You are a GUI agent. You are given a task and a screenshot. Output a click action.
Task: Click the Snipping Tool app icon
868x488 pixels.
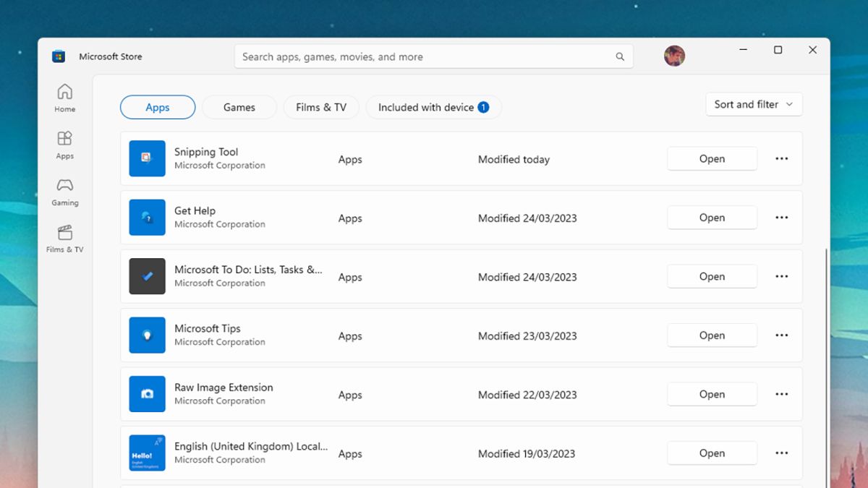147,158
